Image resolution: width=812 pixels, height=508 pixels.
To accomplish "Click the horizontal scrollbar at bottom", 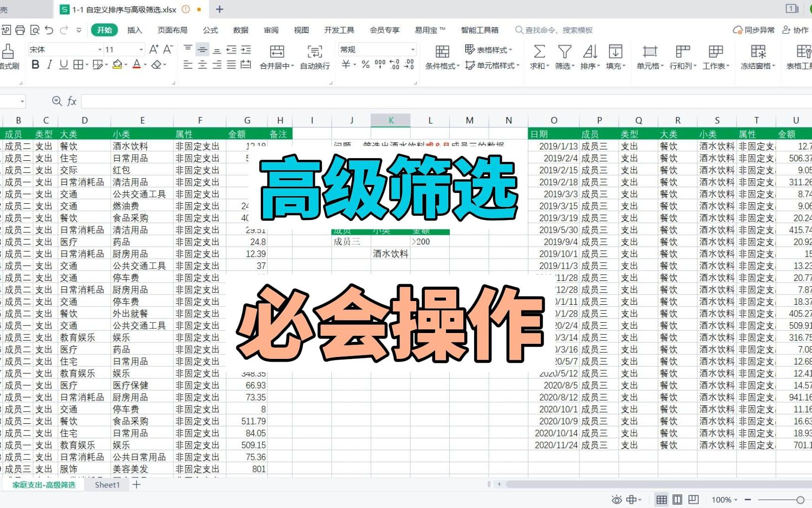I will pyautogui.click(x=659, y=484).
